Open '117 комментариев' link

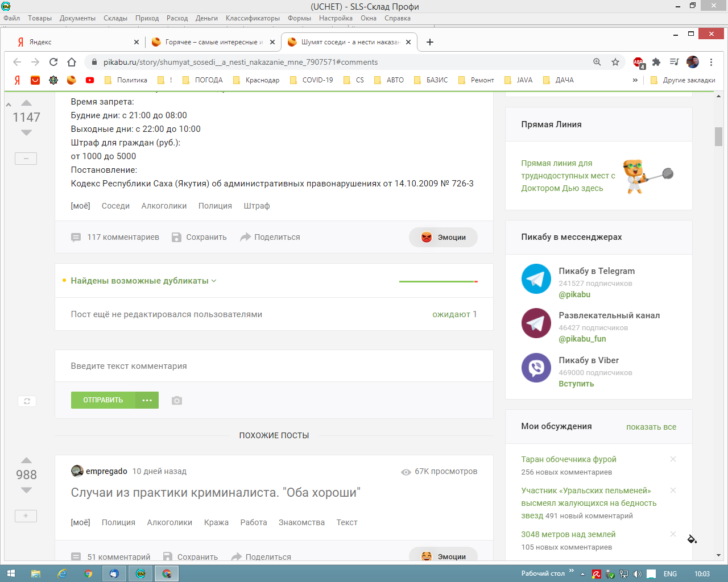115,237
